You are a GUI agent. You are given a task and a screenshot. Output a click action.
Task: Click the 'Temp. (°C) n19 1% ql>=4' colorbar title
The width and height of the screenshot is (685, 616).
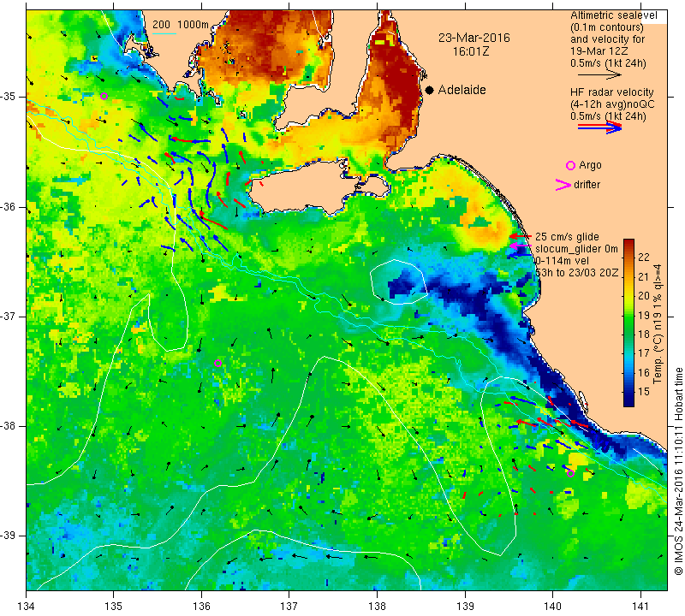pyautogui.click(x=657, y=323)
